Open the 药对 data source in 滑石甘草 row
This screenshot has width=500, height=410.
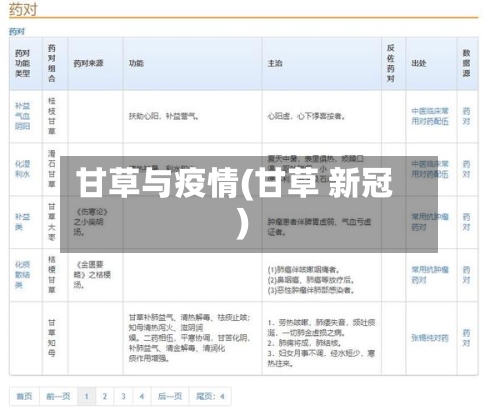(x=466, y=169)
